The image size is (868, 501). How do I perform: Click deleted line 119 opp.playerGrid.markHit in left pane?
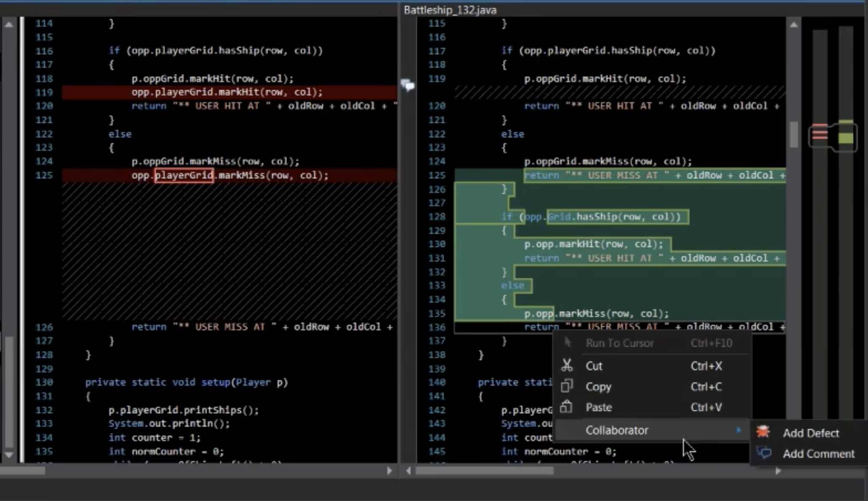coord(227,92)
